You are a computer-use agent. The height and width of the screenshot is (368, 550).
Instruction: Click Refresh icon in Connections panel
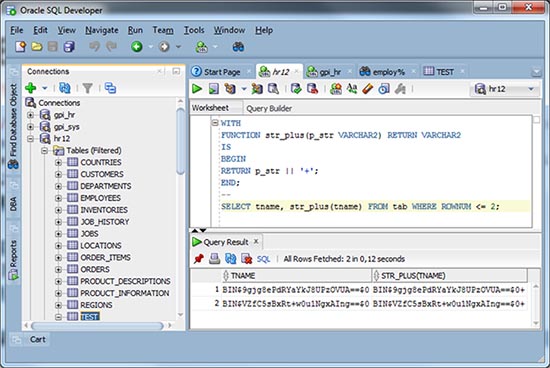[x=65, y=88]
